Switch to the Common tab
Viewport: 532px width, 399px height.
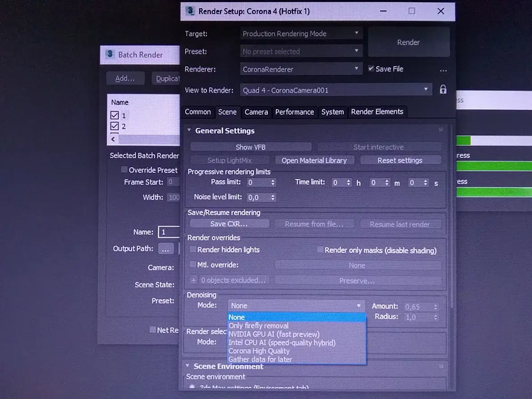pos(198,112)
